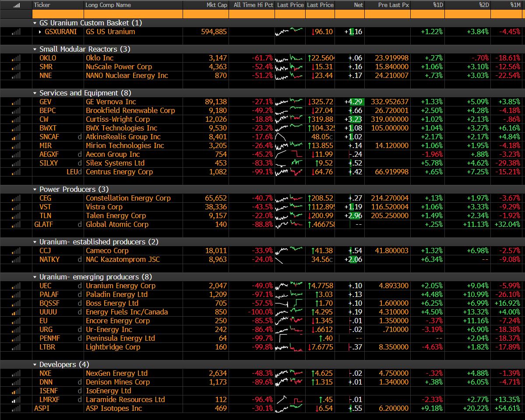Click signal bars icon on GSXURANI row
Image resolution: width=525 pixels, height=420 pixels.
[x=16, y=32]
